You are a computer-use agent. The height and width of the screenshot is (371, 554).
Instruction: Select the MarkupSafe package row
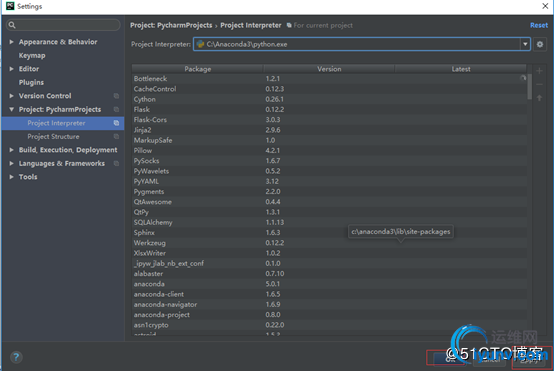tap(329, 140)
